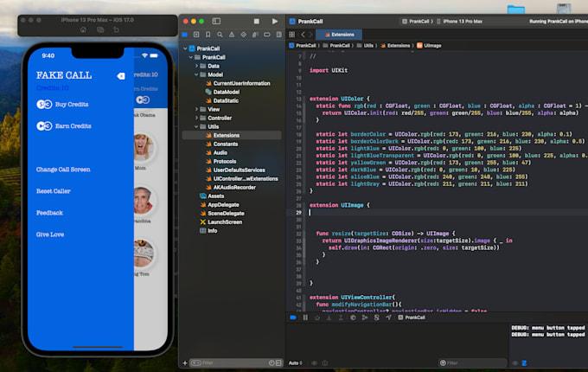
Task: Open the Auto variables scope dropdown
Action: point(296,363)
